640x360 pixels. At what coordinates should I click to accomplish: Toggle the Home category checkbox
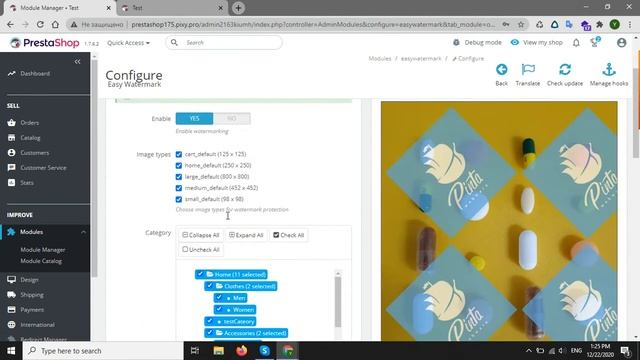click(x=200, y=274)
